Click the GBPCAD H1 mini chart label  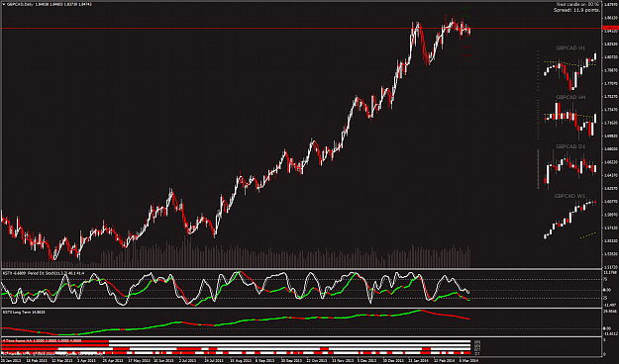570,48
